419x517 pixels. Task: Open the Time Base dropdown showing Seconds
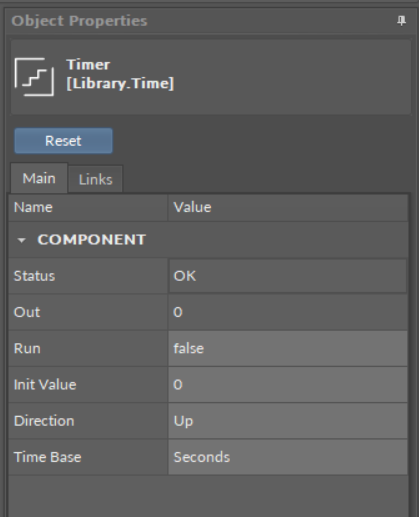[x=288, y=457]
